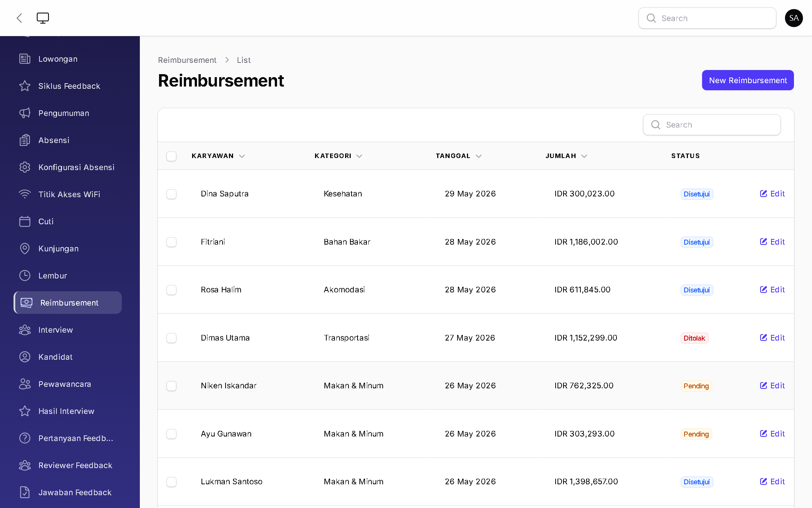Click the magnifier icon in the top search
The width and height of the screenshot is (812, 508).
pos(651,18)
